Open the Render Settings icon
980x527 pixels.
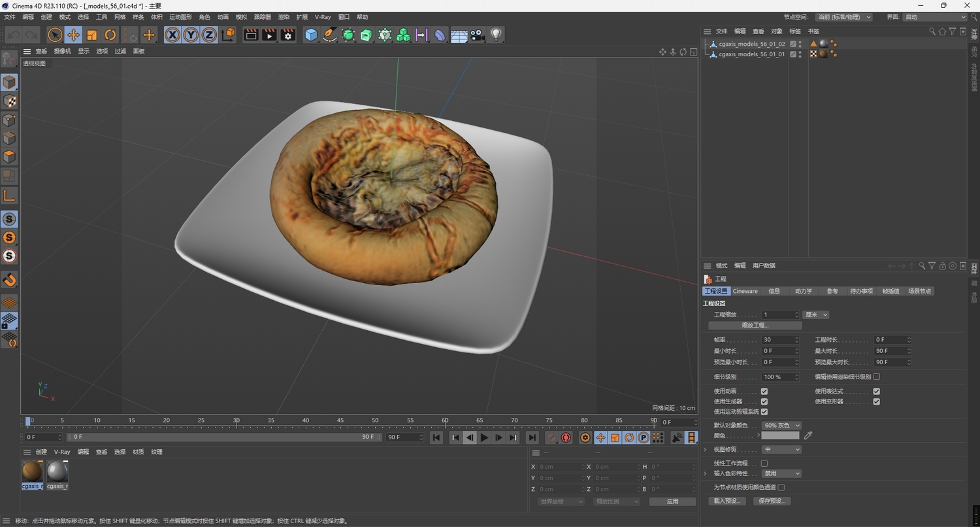click(x=287, y=35)
